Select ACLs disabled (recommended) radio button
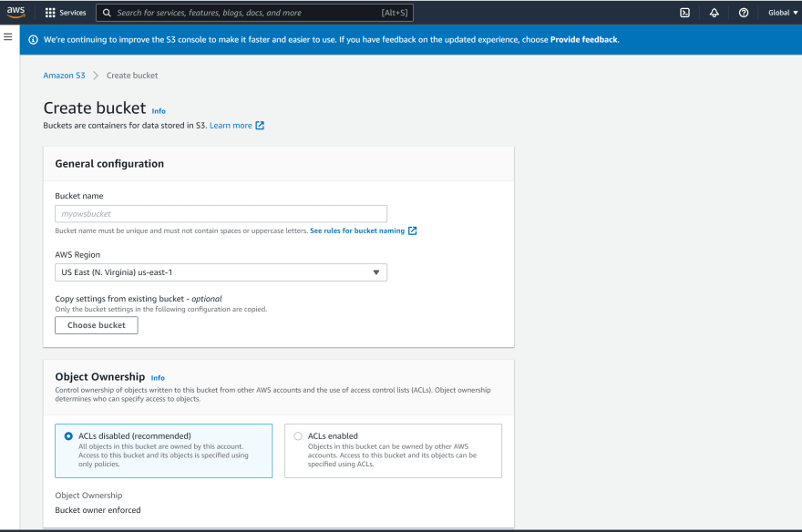The width and height of the screenshot is (802, 532). tap(68, 436)
